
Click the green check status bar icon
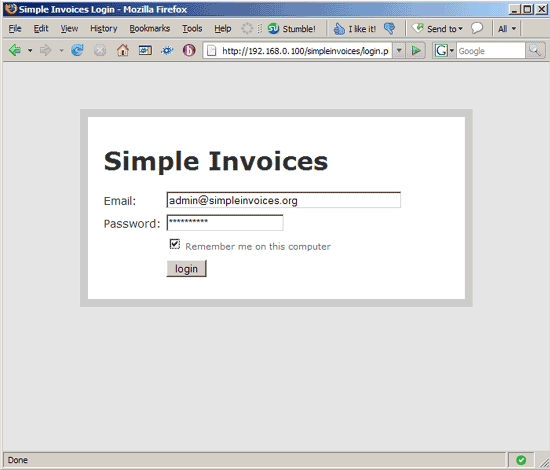[521, 460]
